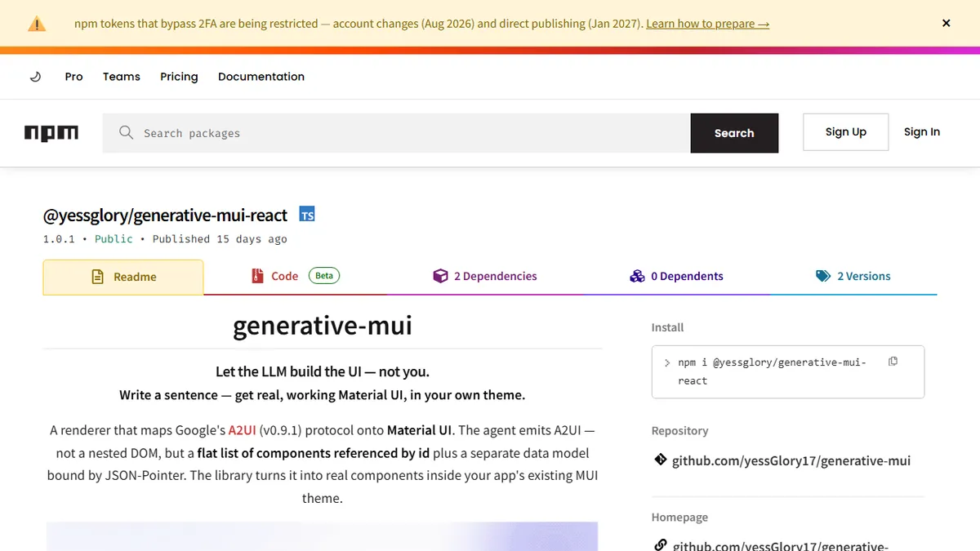
Task: Open the A2UI link in description
Action: [x=242, y=430]
